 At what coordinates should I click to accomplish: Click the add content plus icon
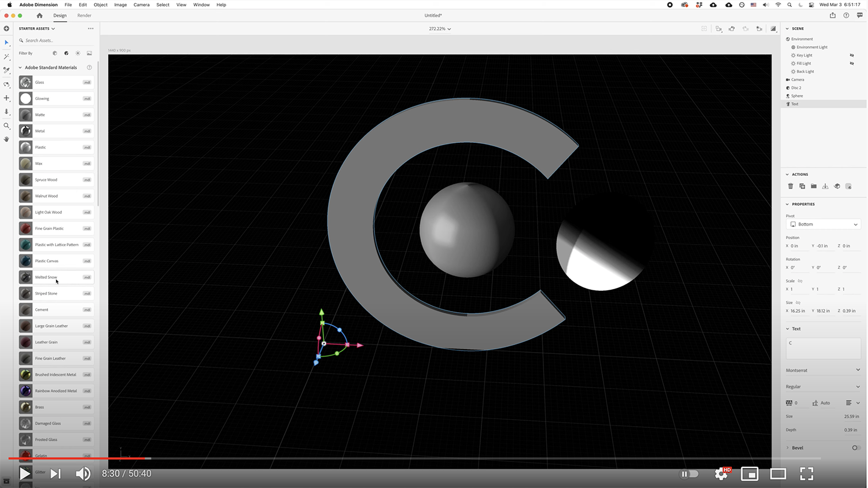tap(6, 28)
